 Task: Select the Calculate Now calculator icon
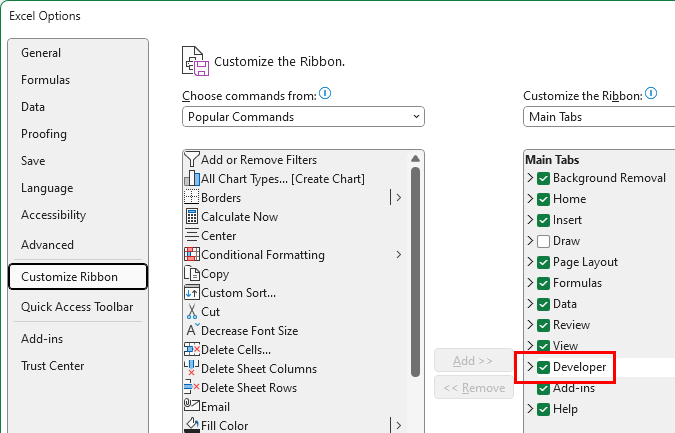pyautogui.click(x=192, y=216)
